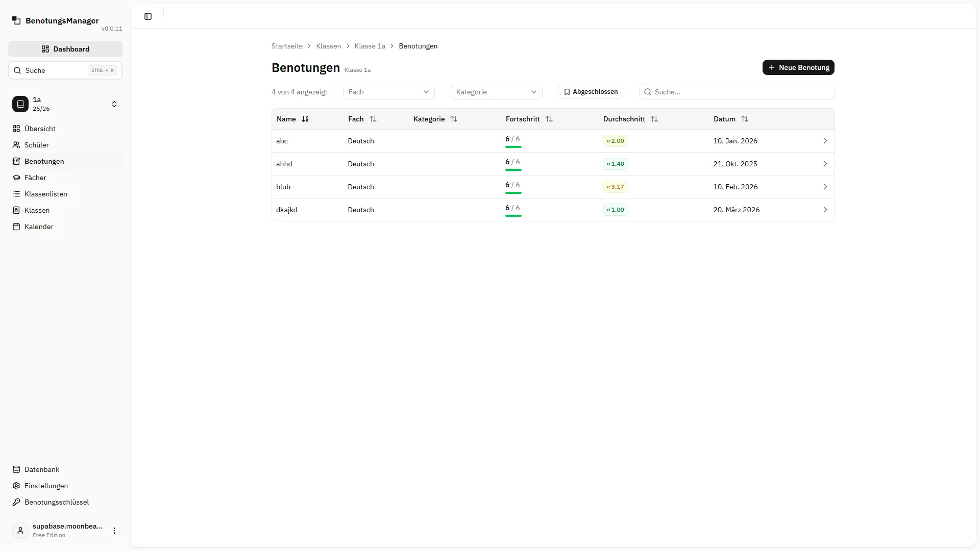The height and width of the screenshot is (551, 980).
Task: Click progress bar of abc row
Action: [513, 147]
